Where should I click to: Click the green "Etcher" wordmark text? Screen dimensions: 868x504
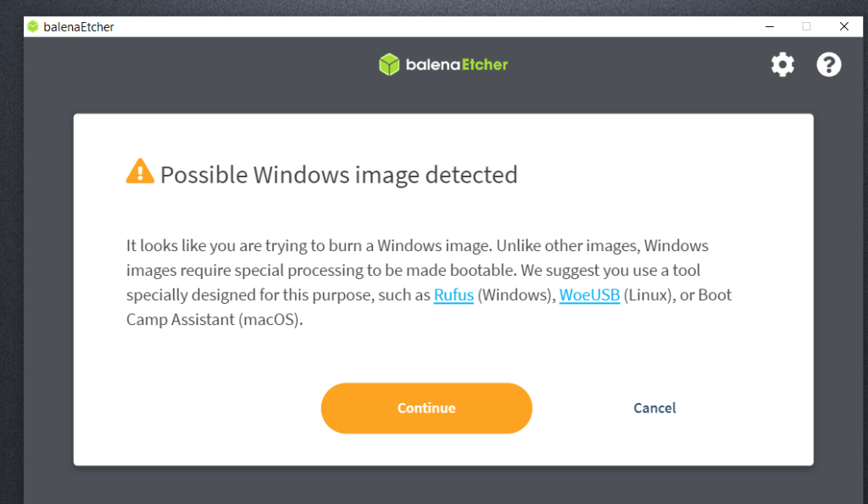click(485, 64)
